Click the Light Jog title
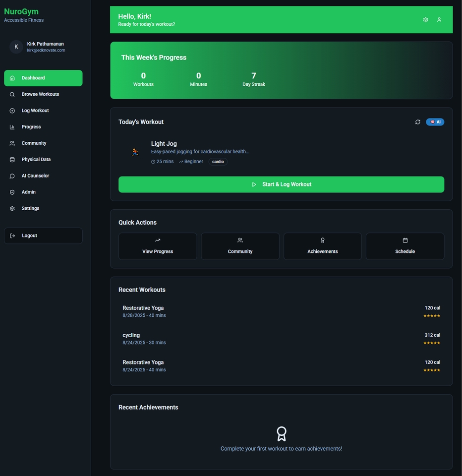This screenshot has width=462, height=476. pyautogui.click(x=164, y=144)
